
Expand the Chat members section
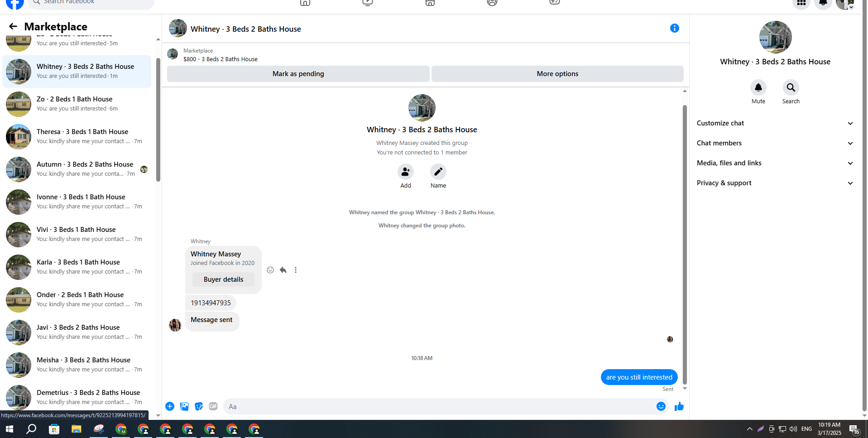point(775,143)
